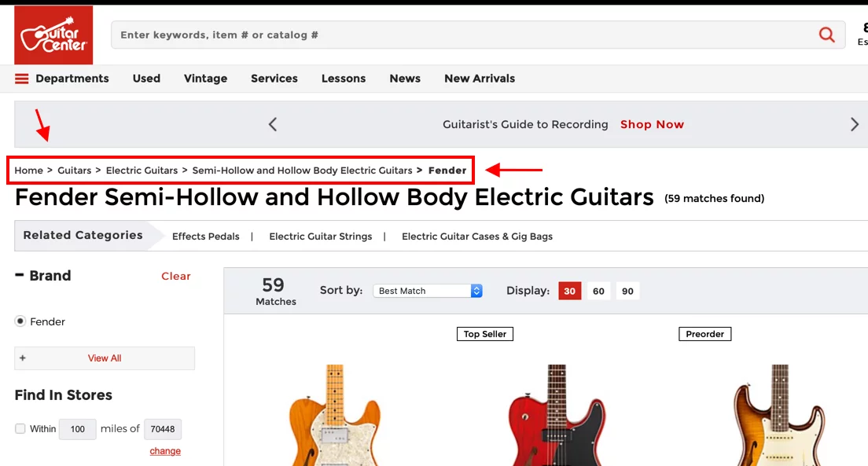Image resolution: width=868 pixels, height=466 pixels.
Task: Open the Departments hamburger menu icon
Action: coord(22,79)
